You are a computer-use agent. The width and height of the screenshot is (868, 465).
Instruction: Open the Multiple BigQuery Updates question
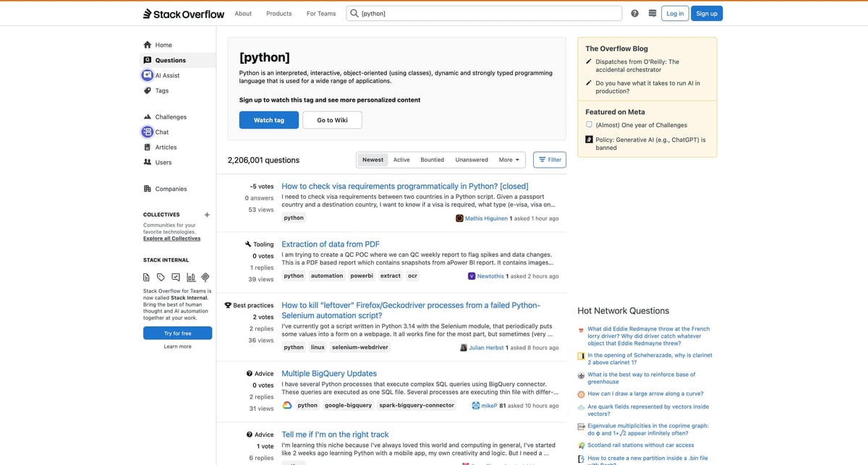(329, 374)
